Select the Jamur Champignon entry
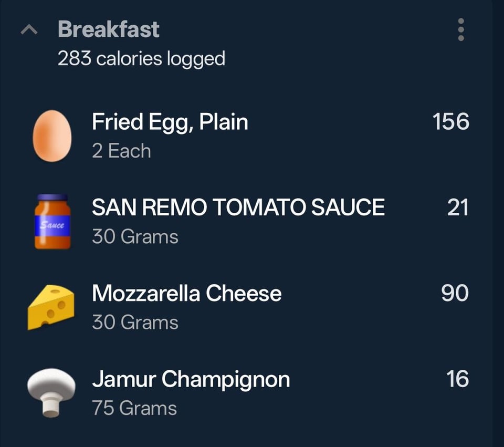Image resolution: width=504 pixels, height=447 pixels. click(191, 379)
